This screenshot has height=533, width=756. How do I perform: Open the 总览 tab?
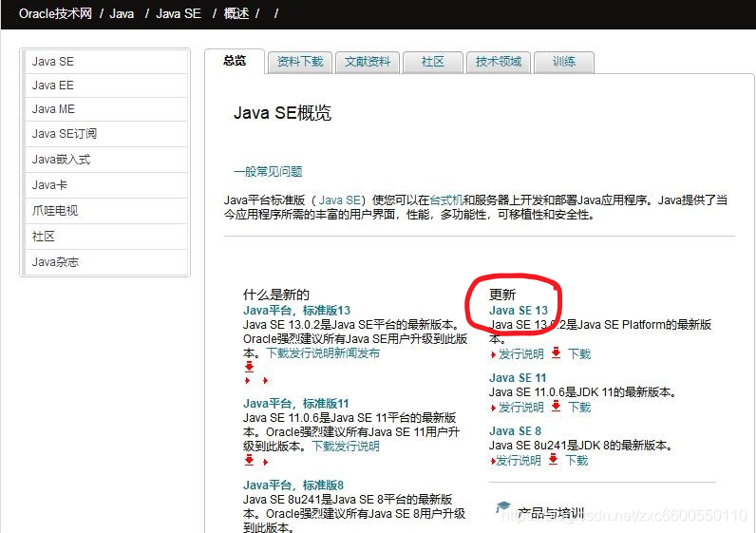point(235,61)
